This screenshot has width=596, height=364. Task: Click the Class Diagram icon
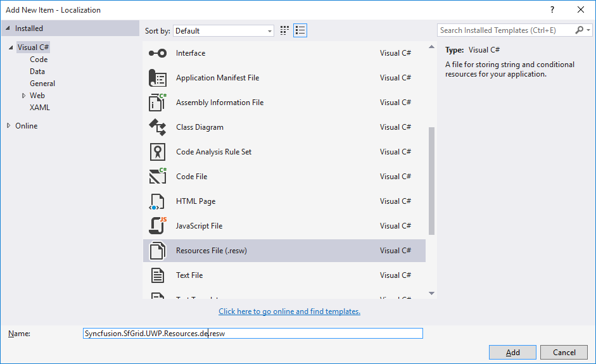coord(157,127)
